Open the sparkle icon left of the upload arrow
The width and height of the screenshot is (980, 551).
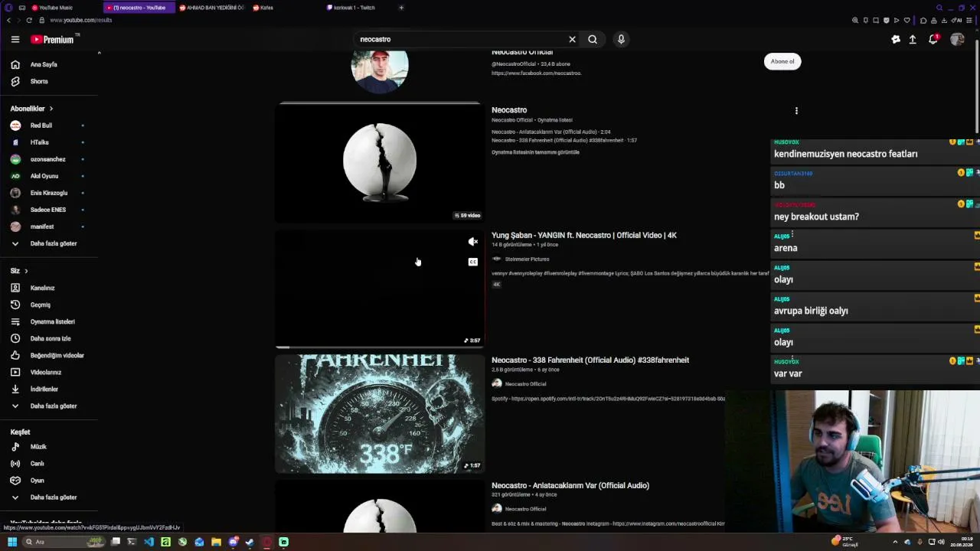point(896,39)
